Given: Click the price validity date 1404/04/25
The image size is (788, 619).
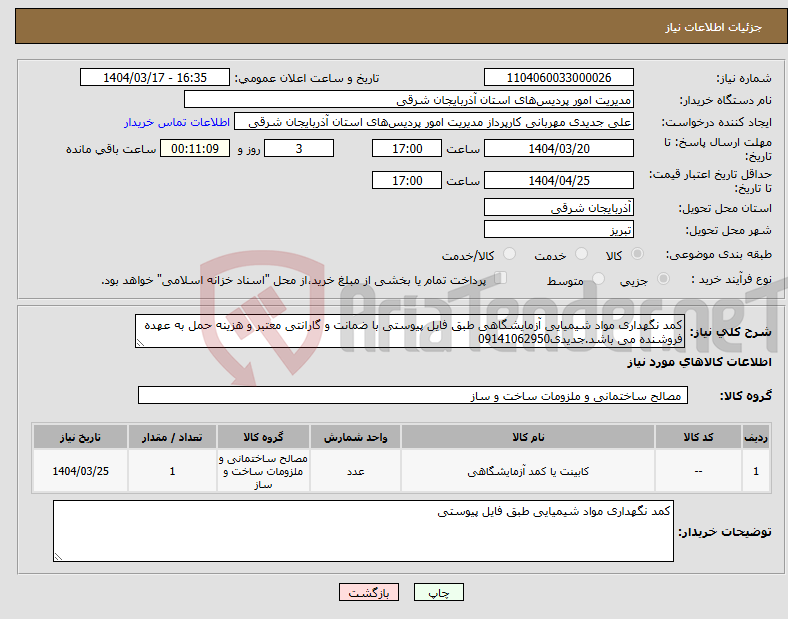Looking at the screenshot, I should click(x=559, y=180).
